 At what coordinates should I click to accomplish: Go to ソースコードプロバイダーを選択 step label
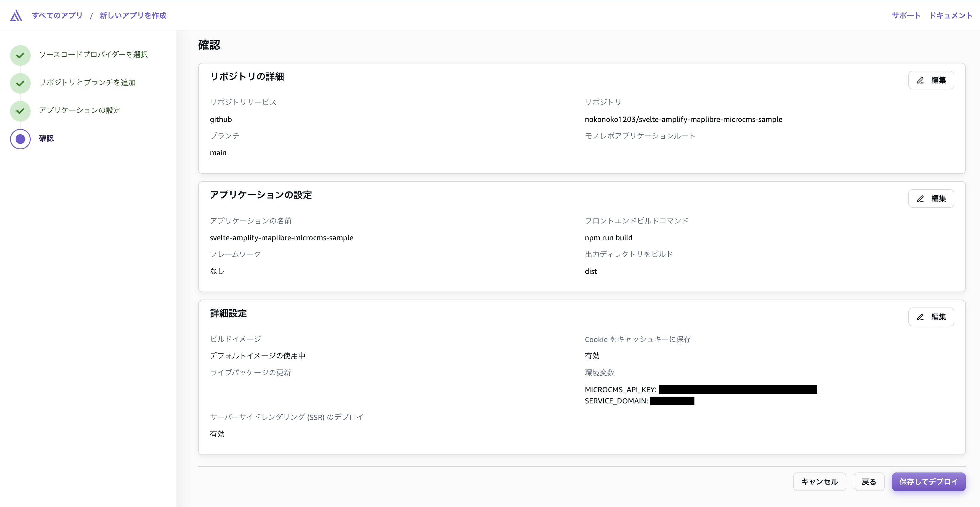pyautogui.click(x=93, y=54)
